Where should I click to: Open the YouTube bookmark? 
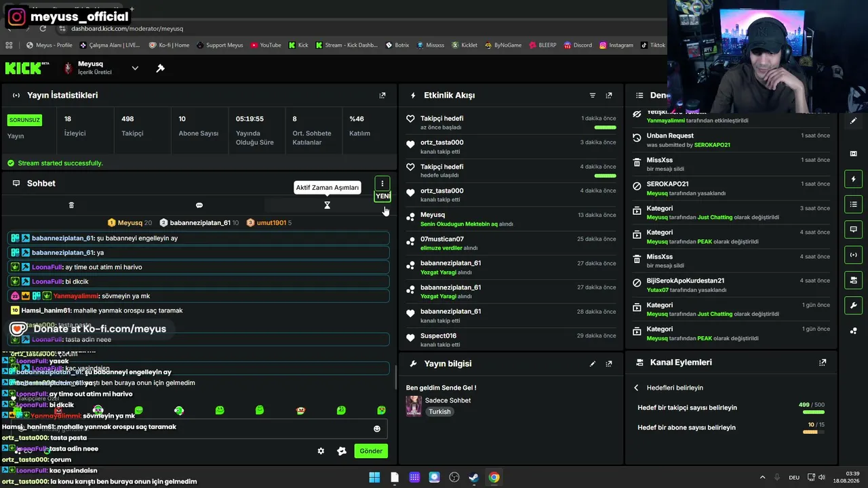[266, 45]
